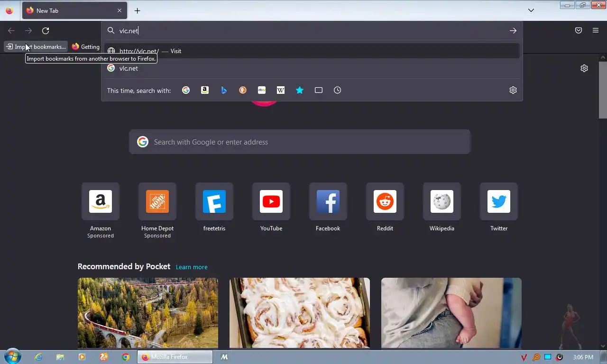The height and width of the screenshot is (364, 607).
Task: Open search settings gear in URL dropdown
Action: [x=513, y=90]
